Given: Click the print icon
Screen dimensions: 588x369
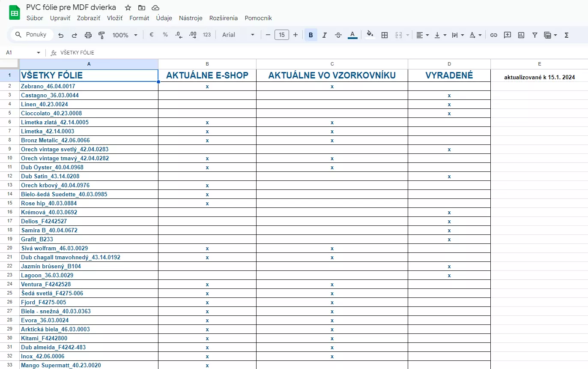Looking at the screenshot, I should tap(88, 35).
